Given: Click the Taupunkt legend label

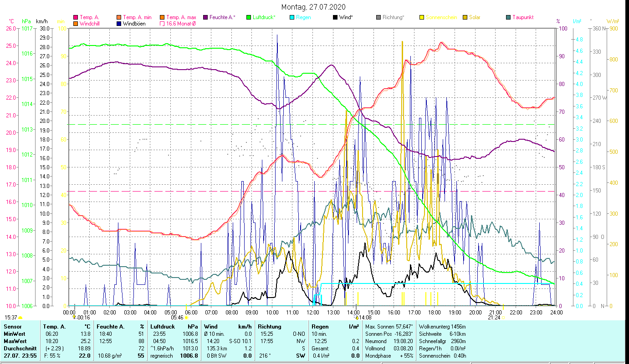Looking at the screenshot, I should pos(522,17).
